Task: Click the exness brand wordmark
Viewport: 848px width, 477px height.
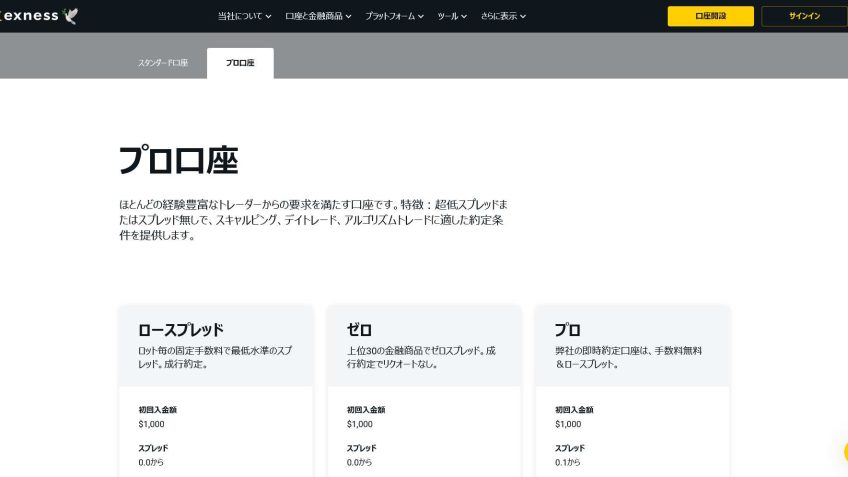Action: pyautogui.click(x=30, y=16)
